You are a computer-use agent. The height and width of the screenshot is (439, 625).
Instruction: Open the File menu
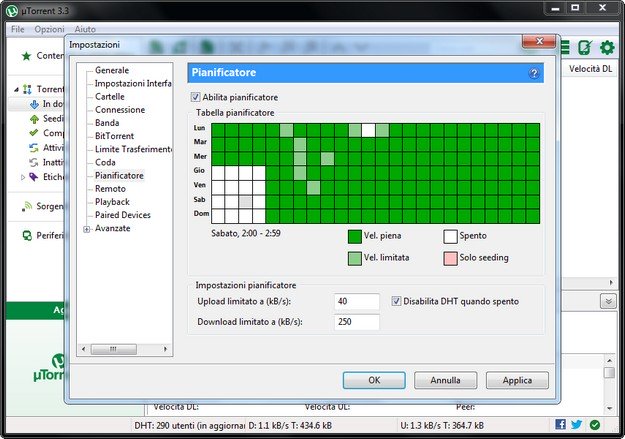18,29
